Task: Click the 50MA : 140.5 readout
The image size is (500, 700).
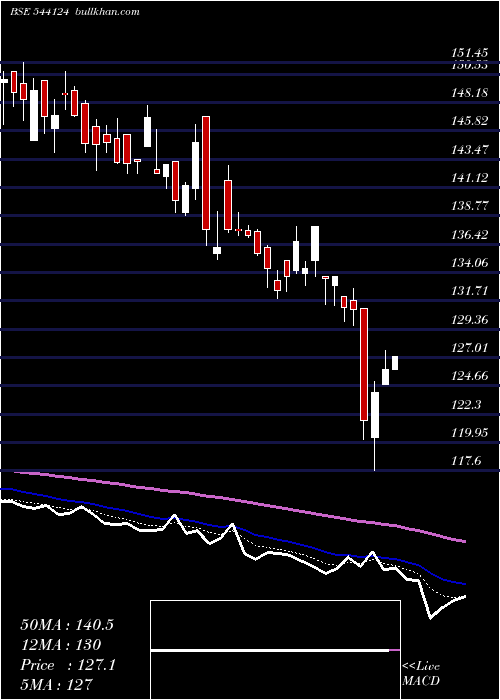Action: point(67,625)
